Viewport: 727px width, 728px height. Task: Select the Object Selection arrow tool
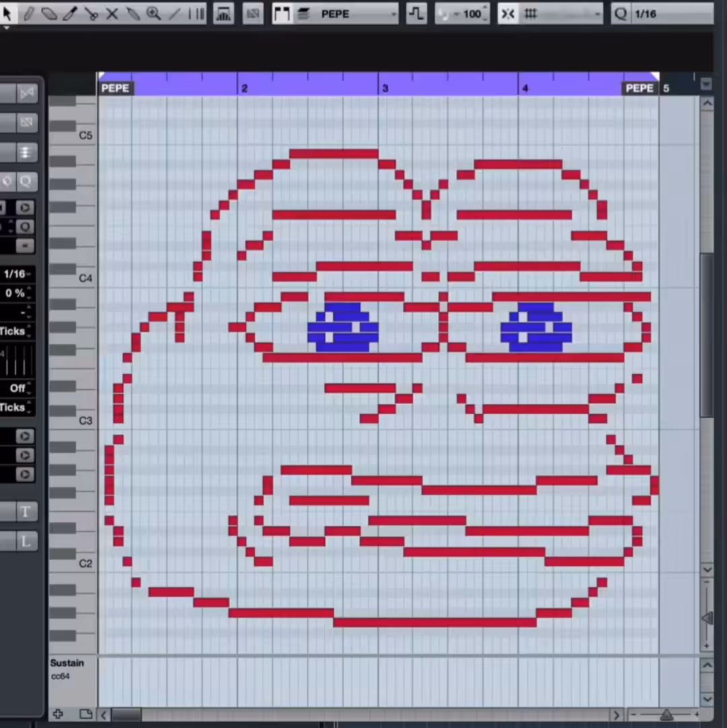[7, 13]
